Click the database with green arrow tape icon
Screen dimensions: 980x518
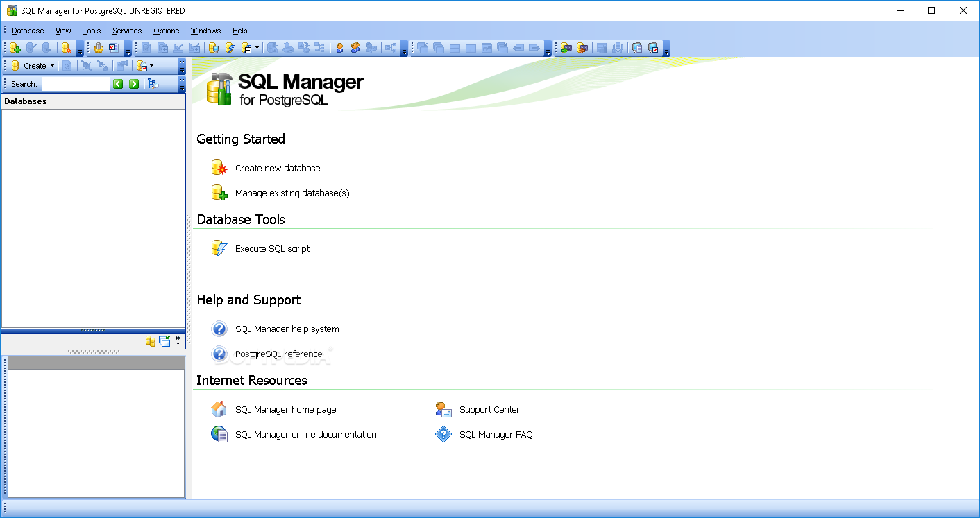(x=566, y=48)
